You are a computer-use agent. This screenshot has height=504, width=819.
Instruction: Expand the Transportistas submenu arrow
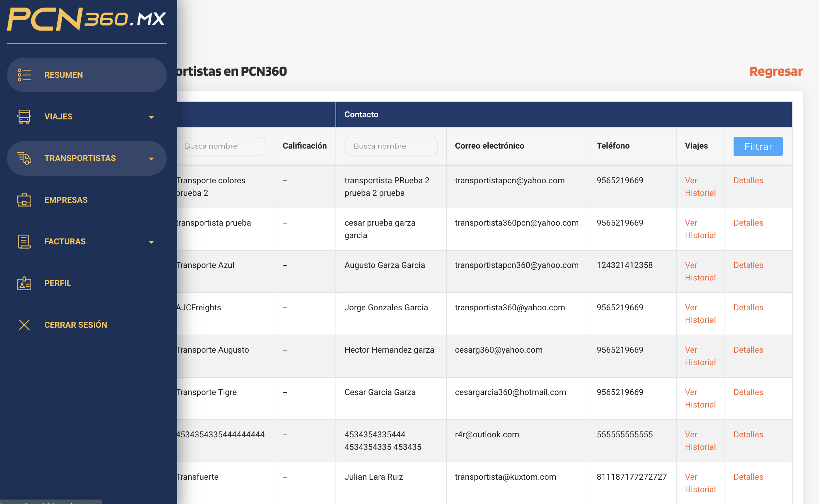click(x=151, y=159)
